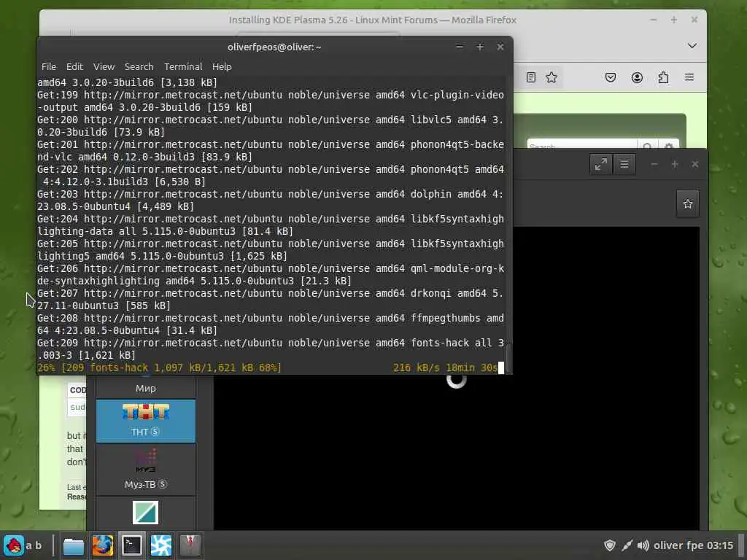Click the forum search magnifier icon
The width and height of the screenshot is (747, 560).
click(x=647, y=145)
